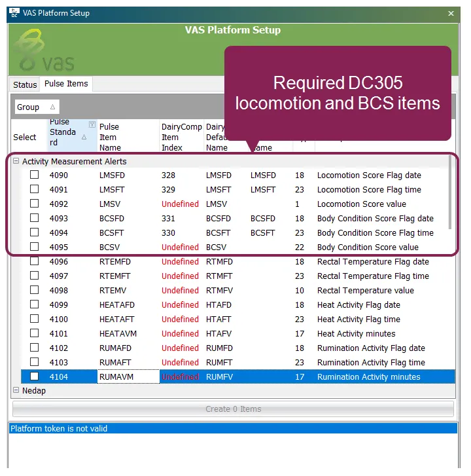471x476 pixels.
Task: Click the vertical scrollbar of the items grid
Action: click(450, 192)
